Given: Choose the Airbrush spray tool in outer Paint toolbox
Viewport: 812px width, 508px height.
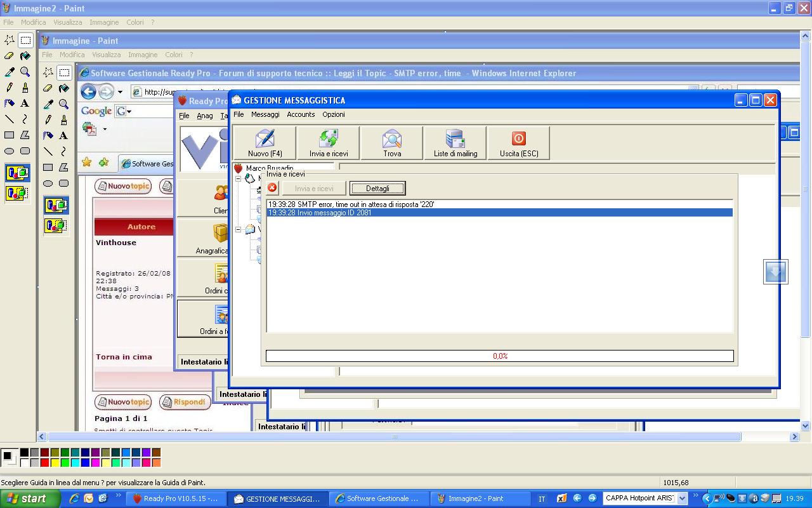Looking at the screenshot, I should (x=10, y=104).
